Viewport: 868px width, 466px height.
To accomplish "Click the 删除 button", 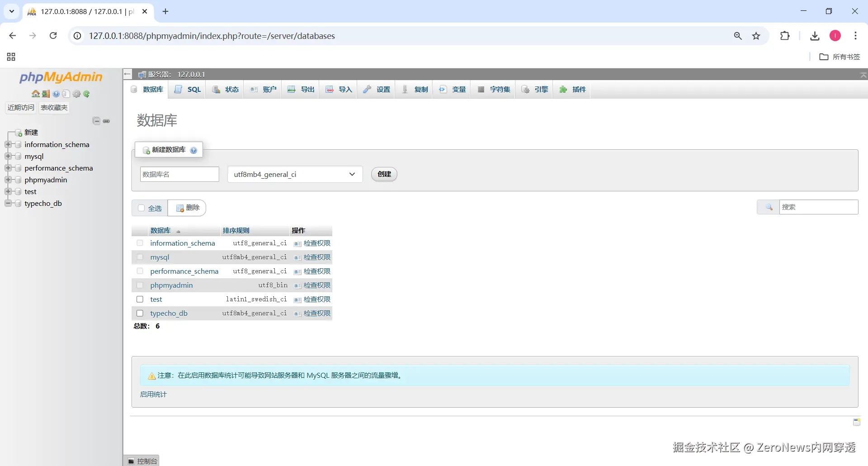I will (187, 208).
